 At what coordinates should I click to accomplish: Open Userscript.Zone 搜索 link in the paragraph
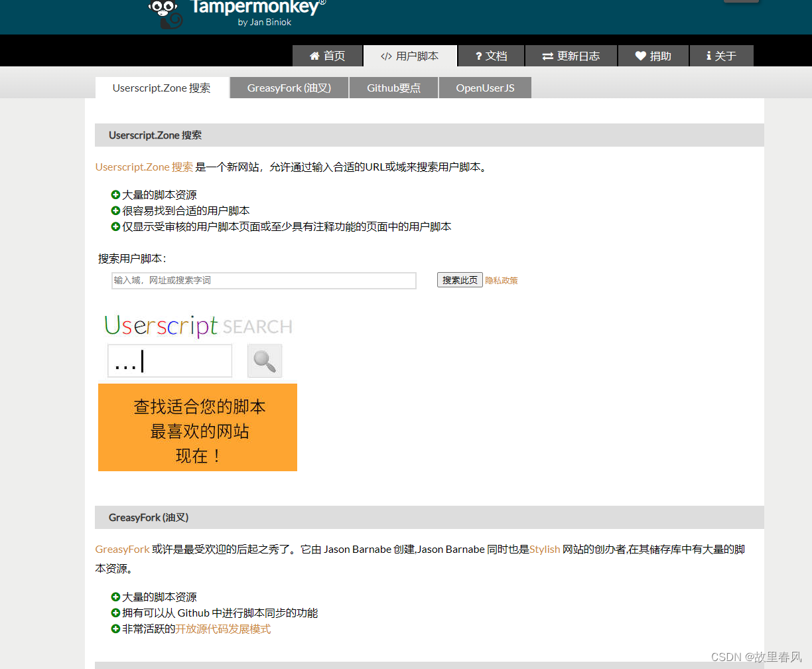pos(144,167)
